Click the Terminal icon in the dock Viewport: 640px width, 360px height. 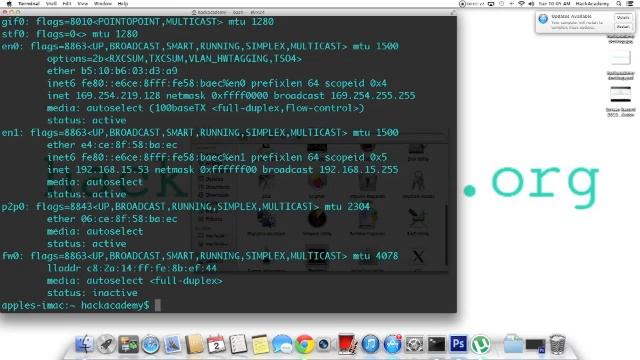[436, 344]
